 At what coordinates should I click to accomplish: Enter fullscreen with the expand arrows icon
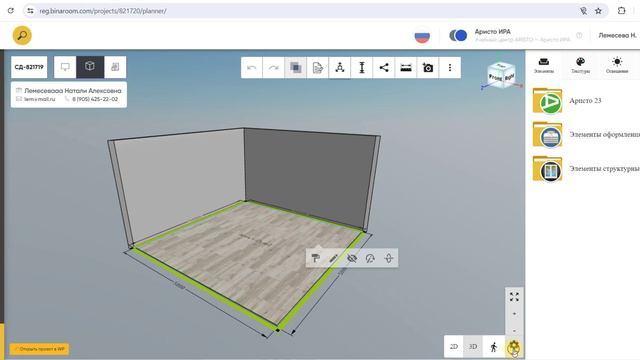coord(514,297)
